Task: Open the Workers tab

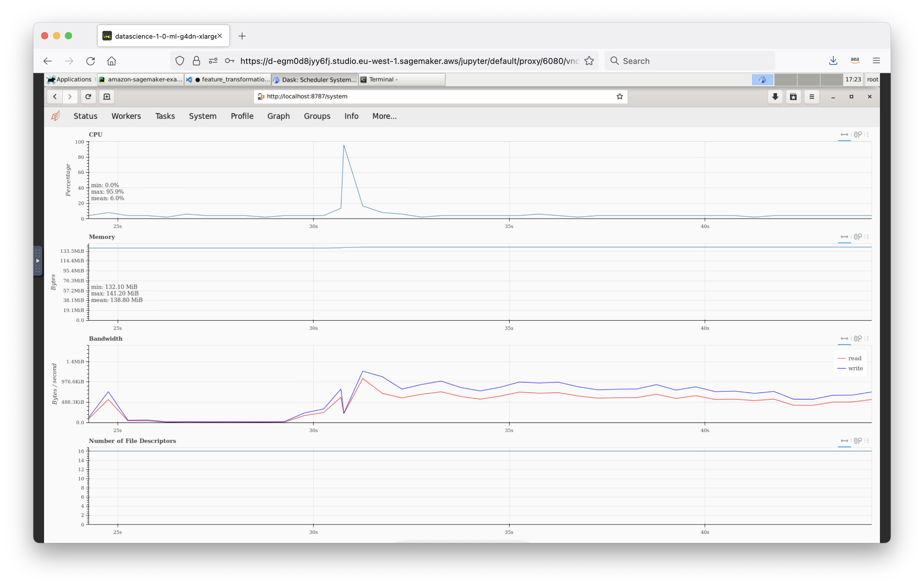Action: point(127,116)
